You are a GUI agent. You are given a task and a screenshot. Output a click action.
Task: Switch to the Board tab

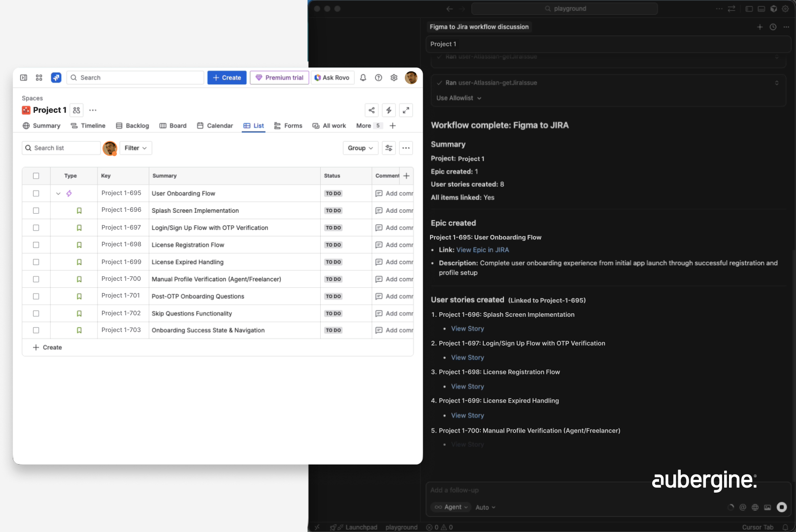[173, 126]
